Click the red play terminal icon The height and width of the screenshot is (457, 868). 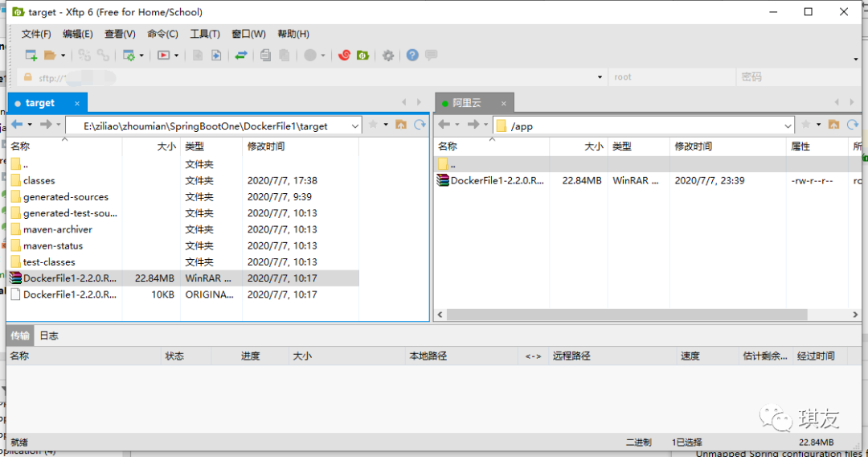coord(163,56)
